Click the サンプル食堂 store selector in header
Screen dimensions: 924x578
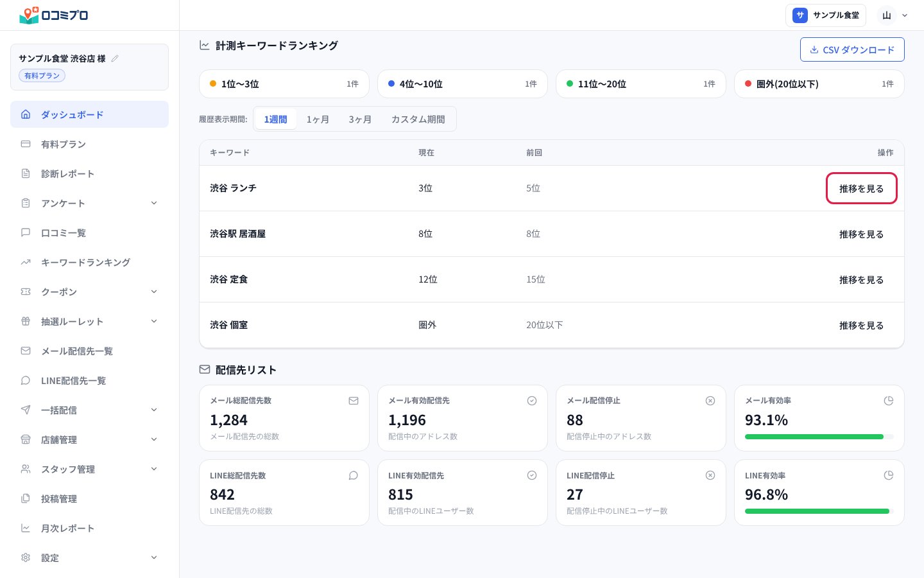click(826, 15)
